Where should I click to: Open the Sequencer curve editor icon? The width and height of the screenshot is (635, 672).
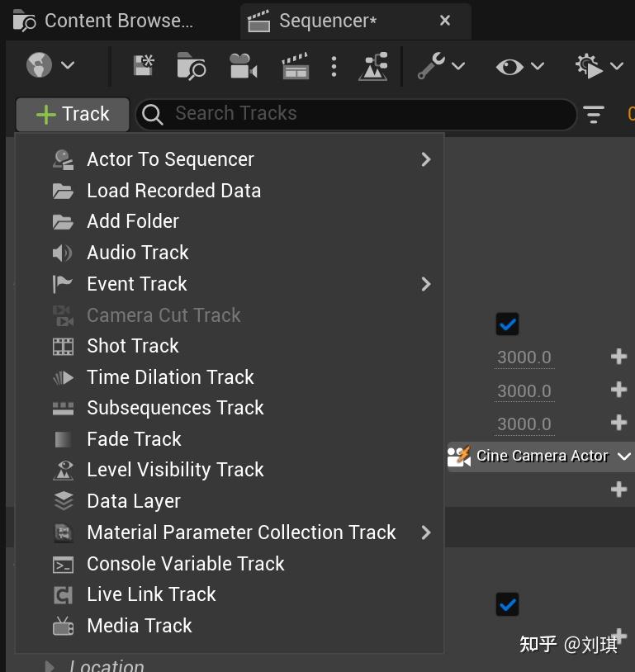[373, 66]
